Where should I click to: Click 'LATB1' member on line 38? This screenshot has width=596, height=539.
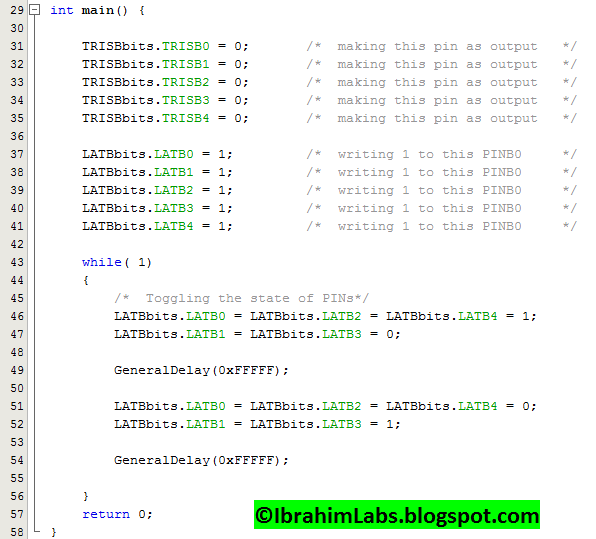(x=174, y=172)
